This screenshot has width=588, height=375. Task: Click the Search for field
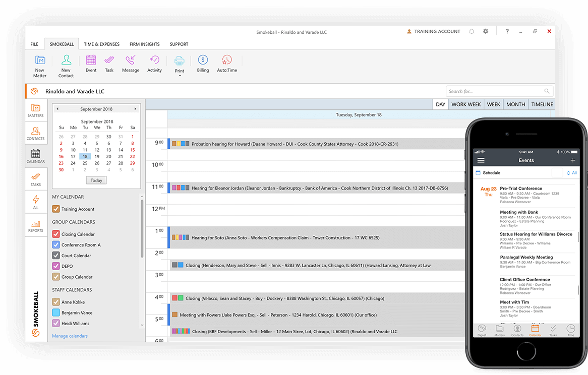500,91
